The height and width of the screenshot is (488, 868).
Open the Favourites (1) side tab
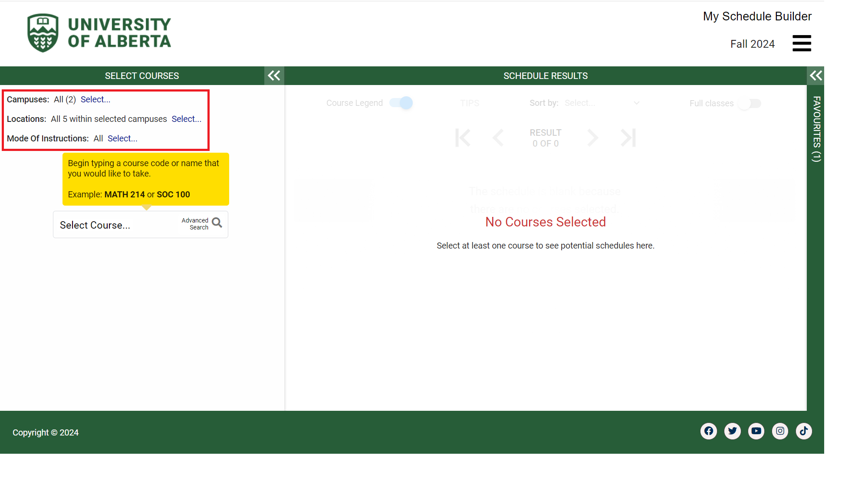point(816,129)
